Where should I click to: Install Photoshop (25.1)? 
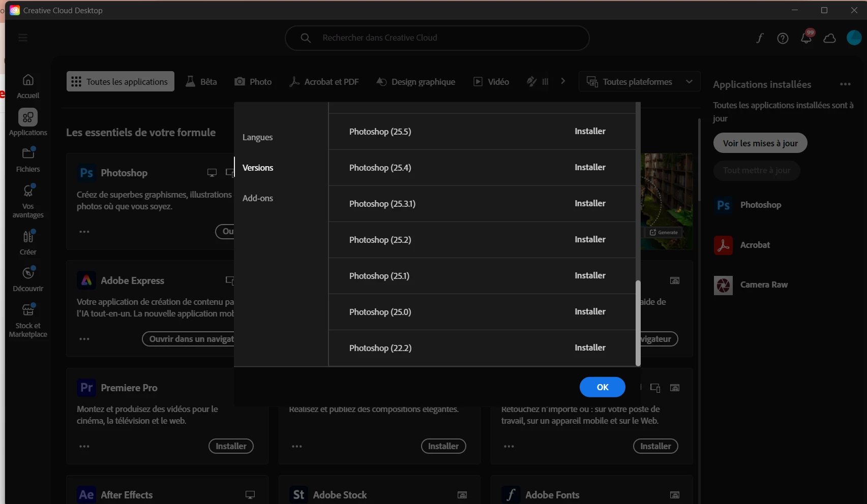pos(590,275)
